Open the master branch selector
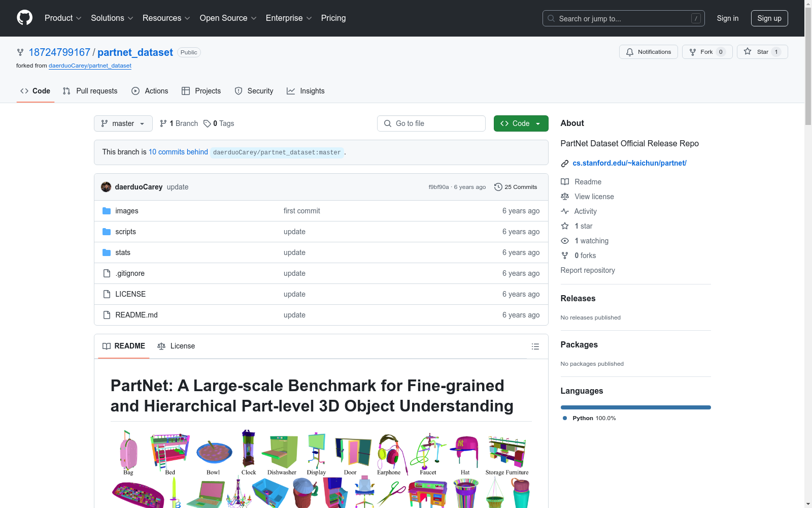812x508 pixels. tap(123, 123)
